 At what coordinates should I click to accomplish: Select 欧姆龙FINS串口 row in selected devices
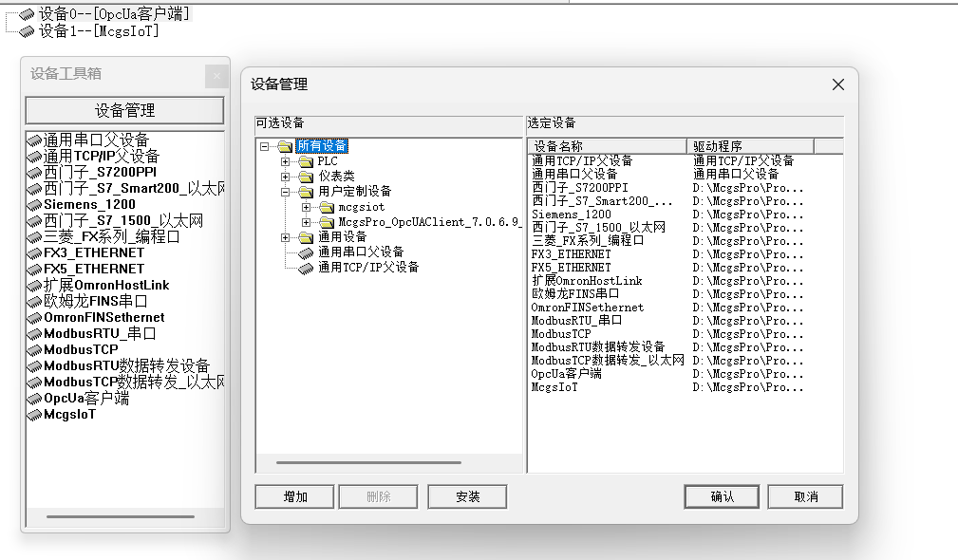[x=686, y=294]
